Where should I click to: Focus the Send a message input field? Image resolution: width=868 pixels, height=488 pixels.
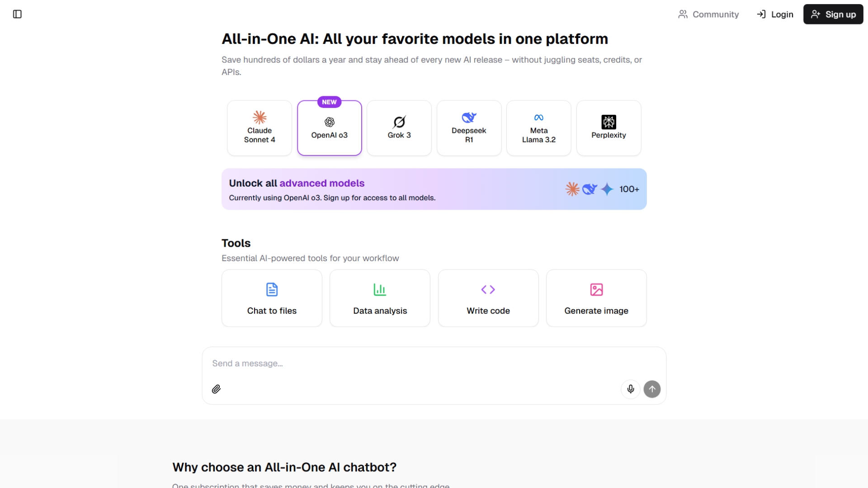coord(434,363)
